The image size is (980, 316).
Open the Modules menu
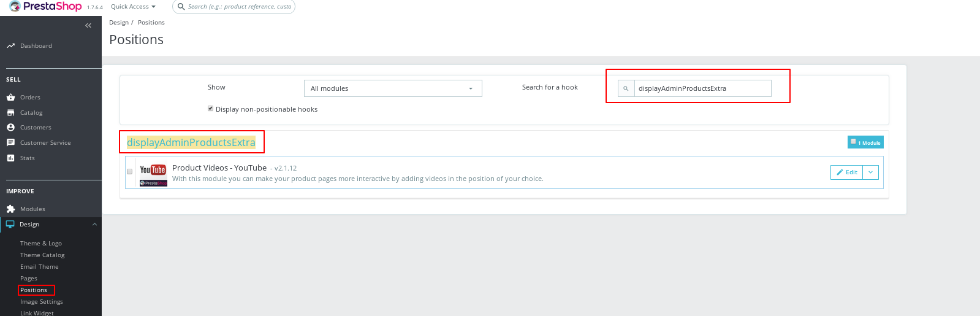coord(32,209)
